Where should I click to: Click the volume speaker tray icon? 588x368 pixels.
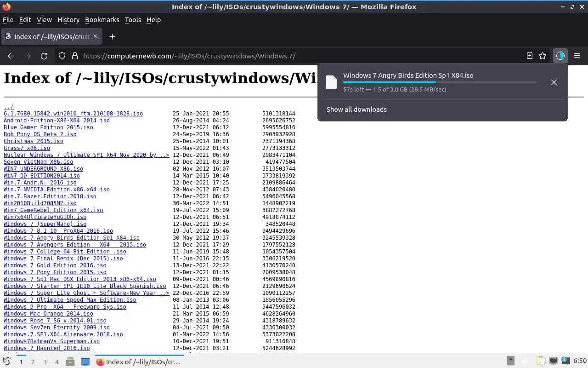(525, 361)
